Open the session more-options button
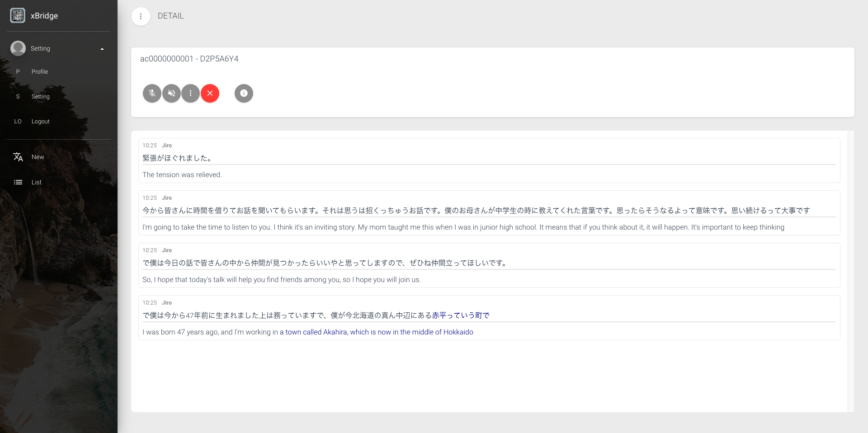This screenshot has height=433, width=868. (x=191, y=94)
